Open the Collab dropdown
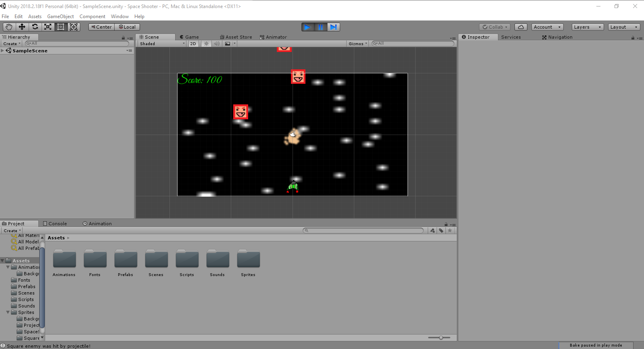This screenshot has height=349, width=644. (495, 27)
